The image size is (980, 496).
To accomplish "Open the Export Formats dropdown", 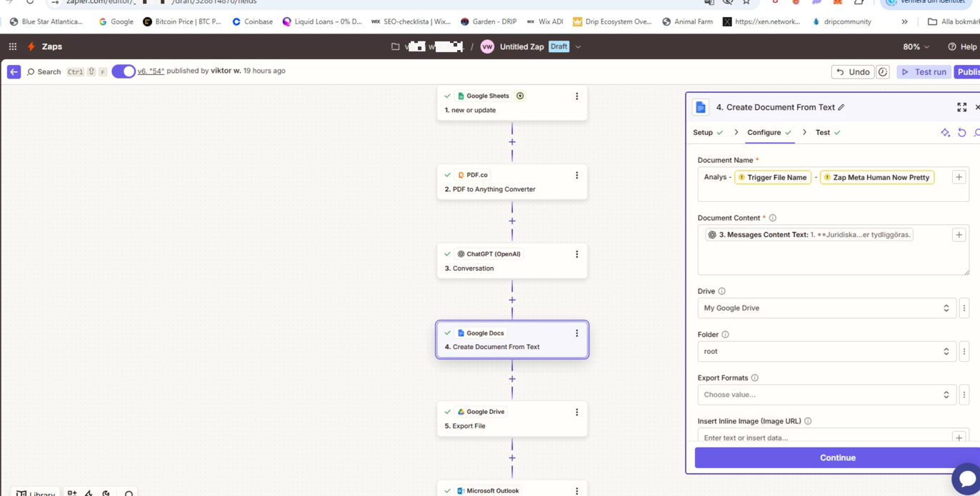I will (826, 395).
